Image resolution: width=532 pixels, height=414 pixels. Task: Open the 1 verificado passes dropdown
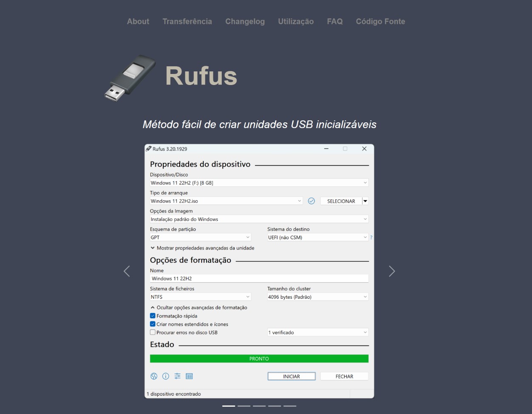coord(317,332)
